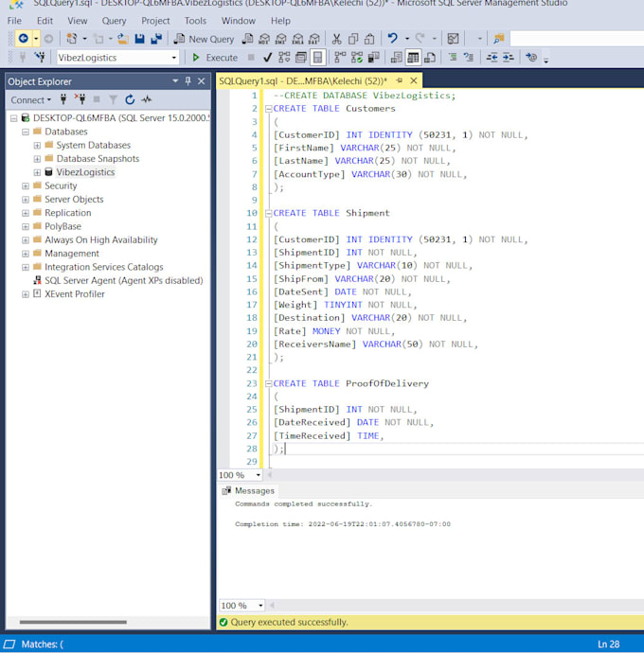Select the Server Objects tree item
Viewport: 644px width, 653px height.
74,200
